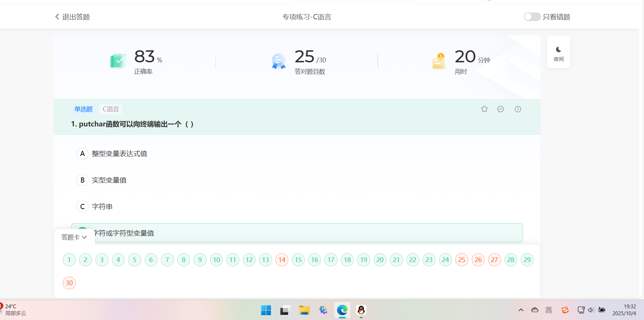Click the medal icon beside answered count
The image size is (644, 320).
pyautogui.click(x=278, y=61)
